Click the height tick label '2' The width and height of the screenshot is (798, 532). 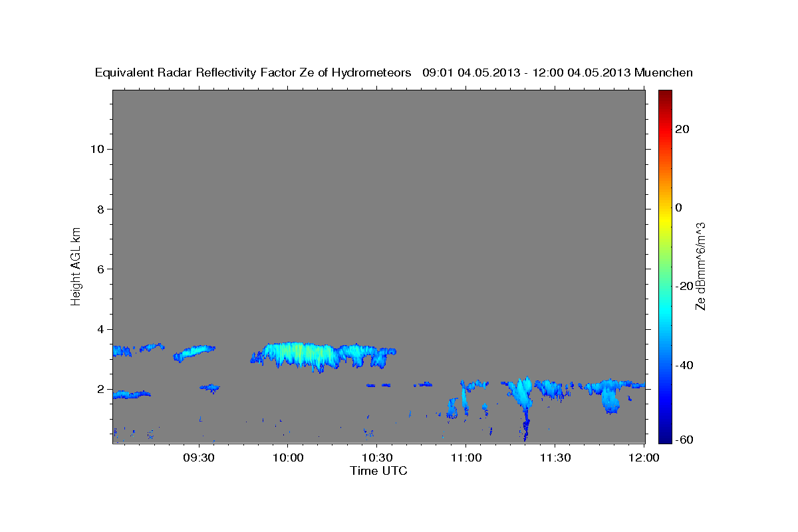click(100, 389)
